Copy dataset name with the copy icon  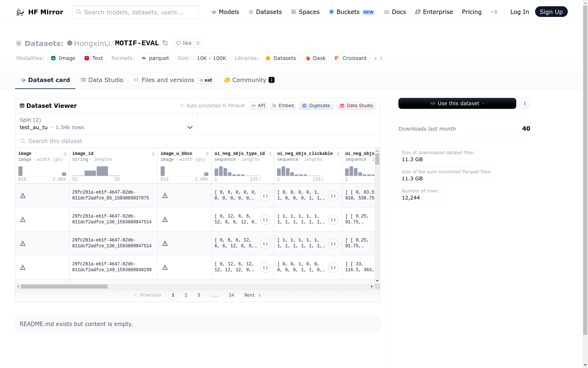165,43
